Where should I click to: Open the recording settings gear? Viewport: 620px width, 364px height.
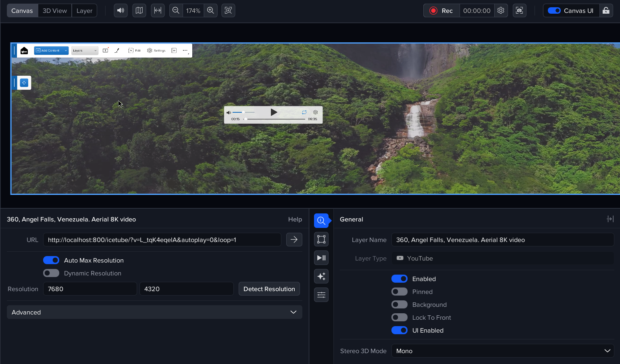501,10
